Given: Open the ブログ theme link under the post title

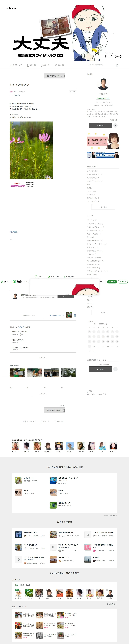Looking at the screenshot, I should [x=17, y=95].
